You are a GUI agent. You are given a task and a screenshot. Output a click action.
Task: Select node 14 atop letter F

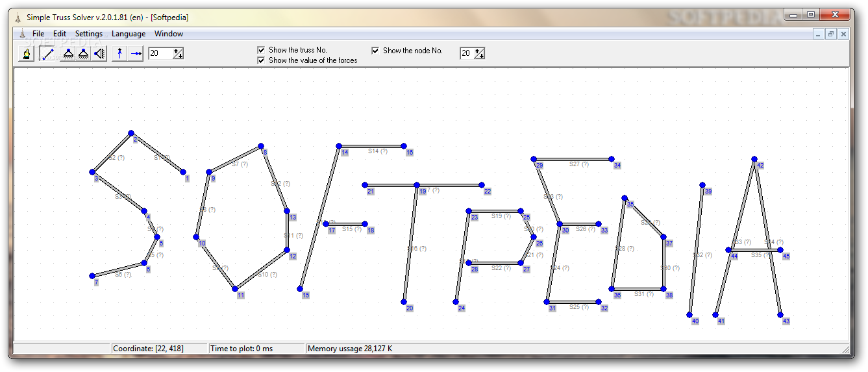click(339, 146)
